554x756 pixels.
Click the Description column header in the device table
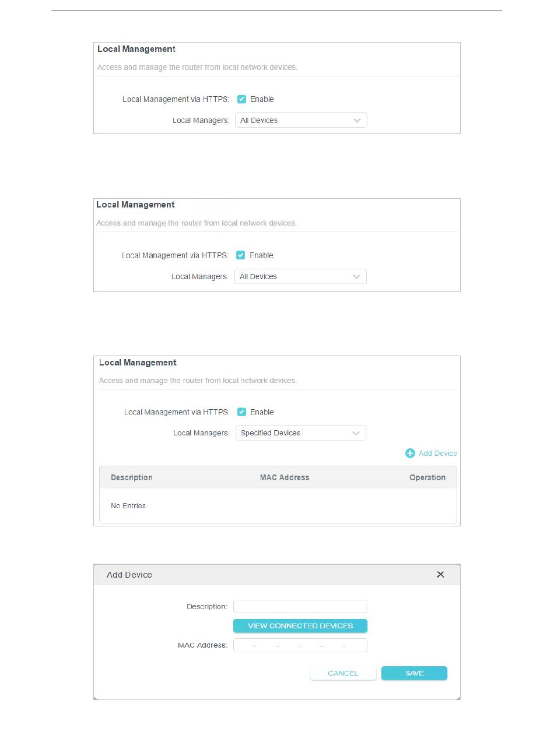tap(131, 477)
